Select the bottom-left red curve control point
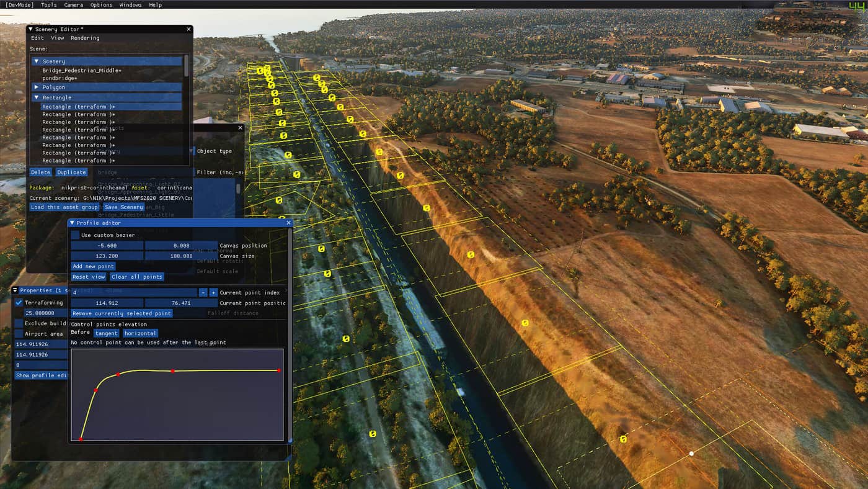Image resolution: width=868 pixels, height=489 pixels. (x=81, y=439)
